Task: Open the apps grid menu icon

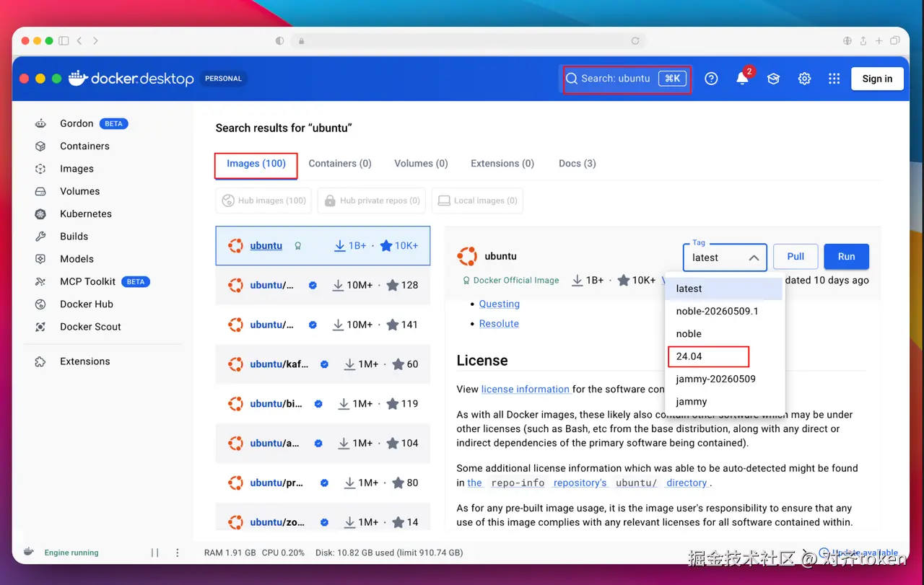Action: pos(834,79)
